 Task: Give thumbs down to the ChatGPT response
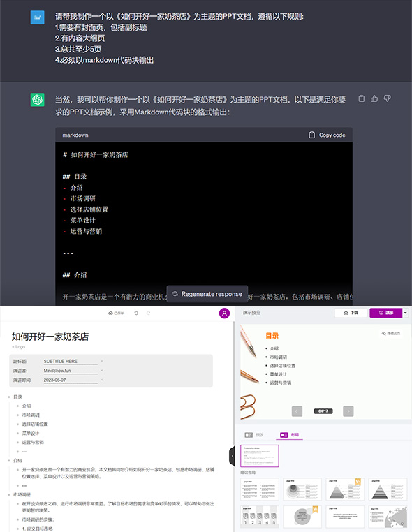tap(388, 98)
